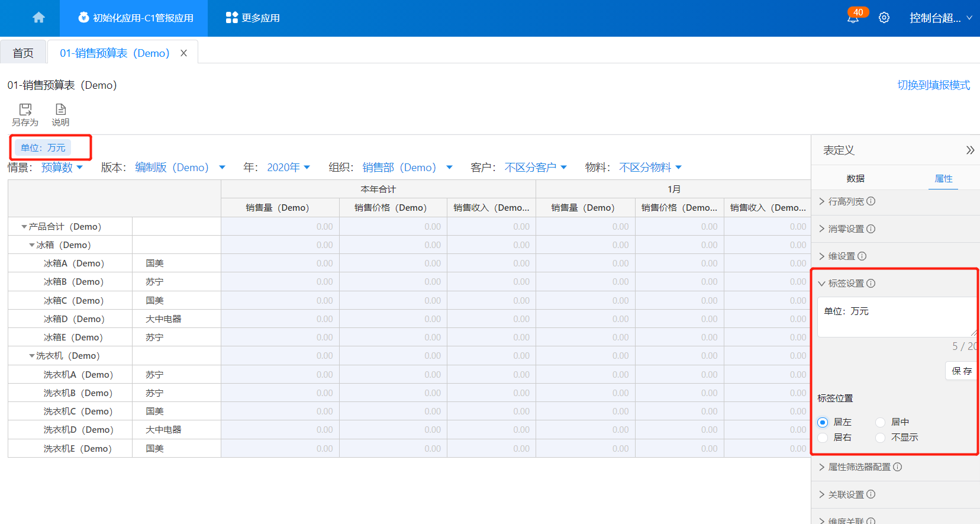This screenshot has width=980, height=524.
Task: Click the 单位：万元 label text field
Action: [x=895, y=317]
